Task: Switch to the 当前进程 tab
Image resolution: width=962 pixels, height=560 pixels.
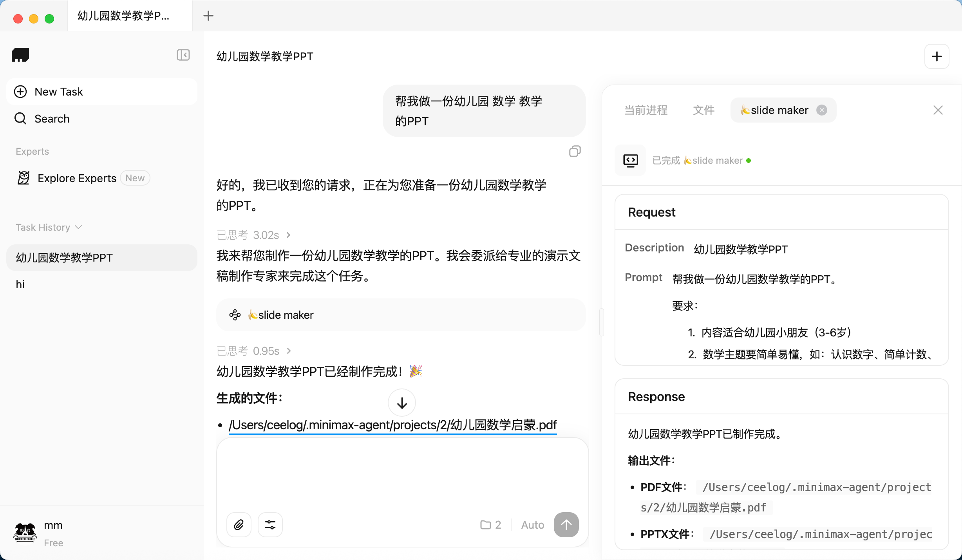Action: pos(646,110)
